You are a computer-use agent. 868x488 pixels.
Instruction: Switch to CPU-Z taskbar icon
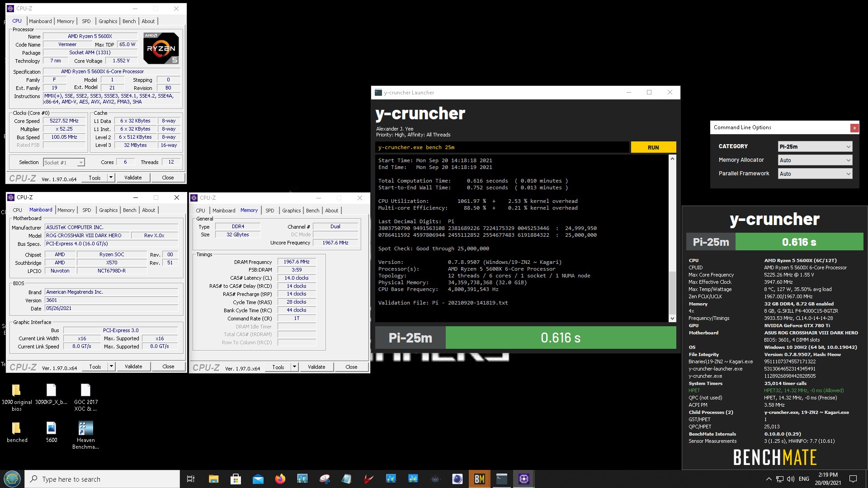(524, 479)
